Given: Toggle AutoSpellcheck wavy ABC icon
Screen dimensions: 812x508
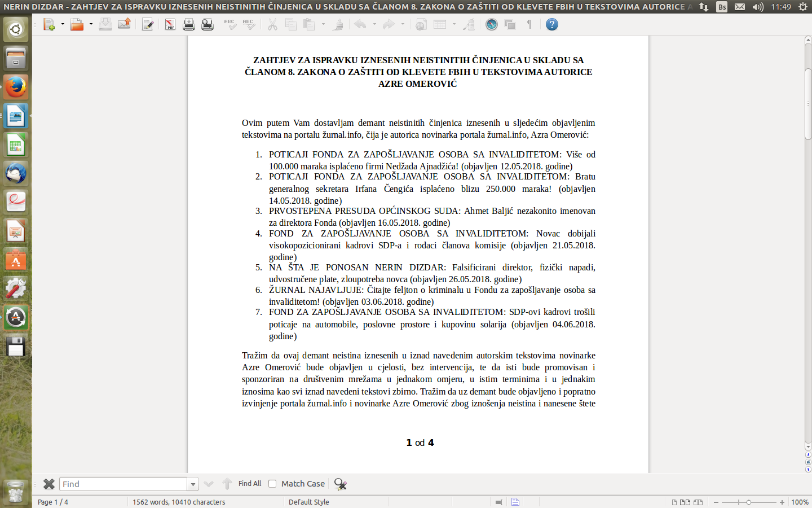Looking at the screenshot, I should 249,24.
